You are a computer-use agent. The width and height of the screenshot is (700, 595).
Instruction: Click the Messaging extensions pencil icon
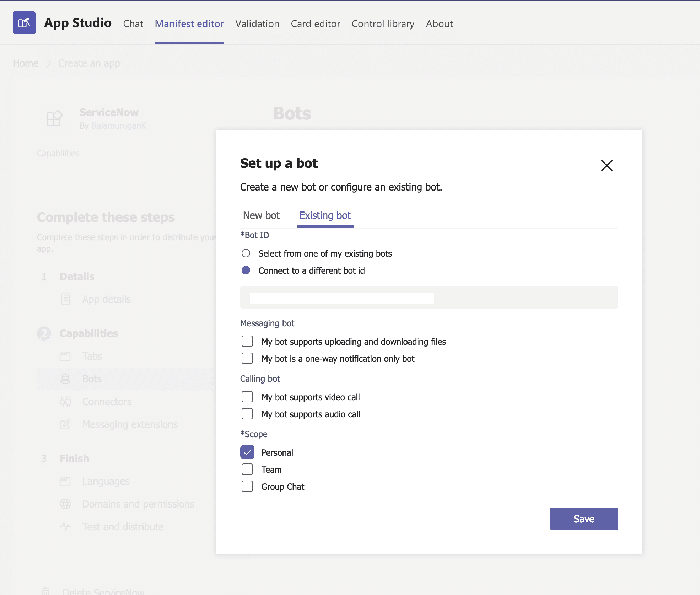coord(65,424)
